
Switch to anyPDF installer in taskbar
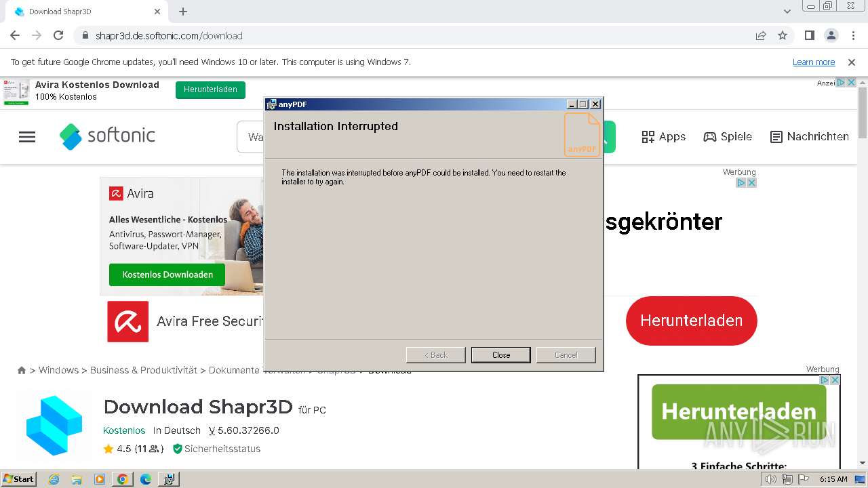pos(169,479)
